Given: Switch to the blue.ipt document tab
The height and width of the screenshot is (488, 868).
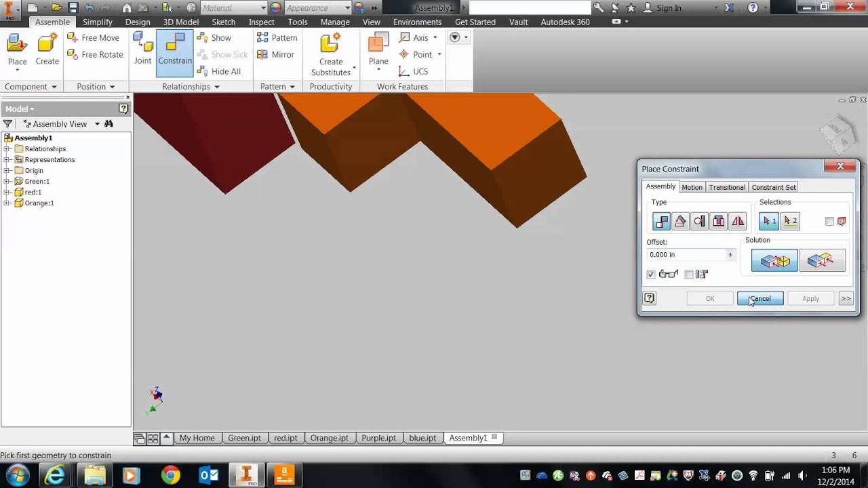Looking at the screenshot, I should coord(422,438).
